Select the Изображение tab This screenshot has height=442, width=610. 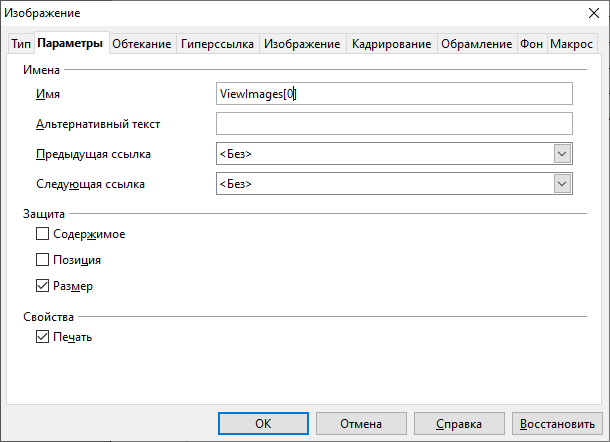click(x=302, y=44)
